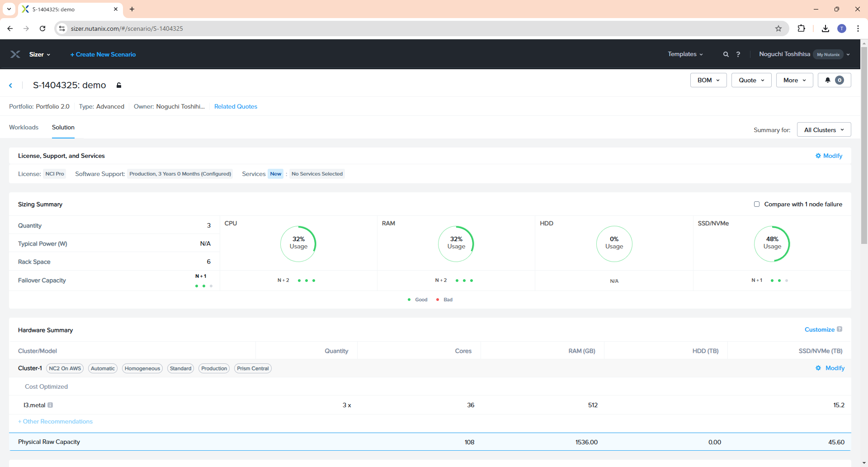Viewport: 868px width, 467px height.
Task: Click the Cost Optimized label
Action: pos(46,386)
